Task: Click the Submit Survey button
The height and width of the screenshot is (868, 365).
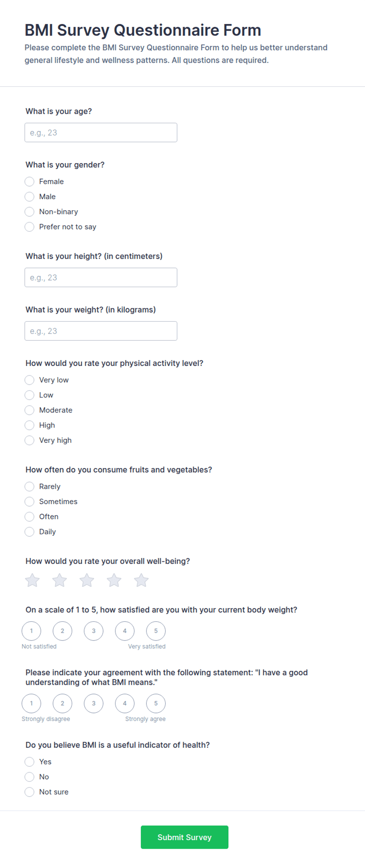Action: click(x=184, y=837)
